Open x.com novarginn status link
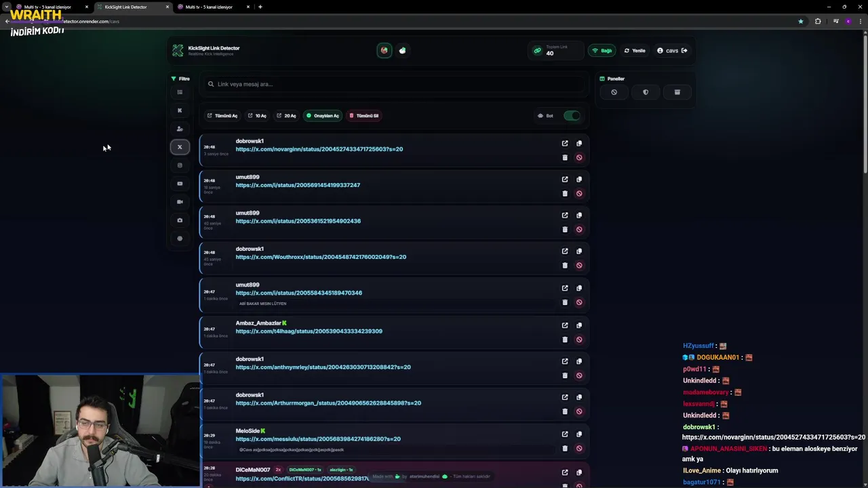The width and height of the screenshot is (868, 488). tap(319, 149)
